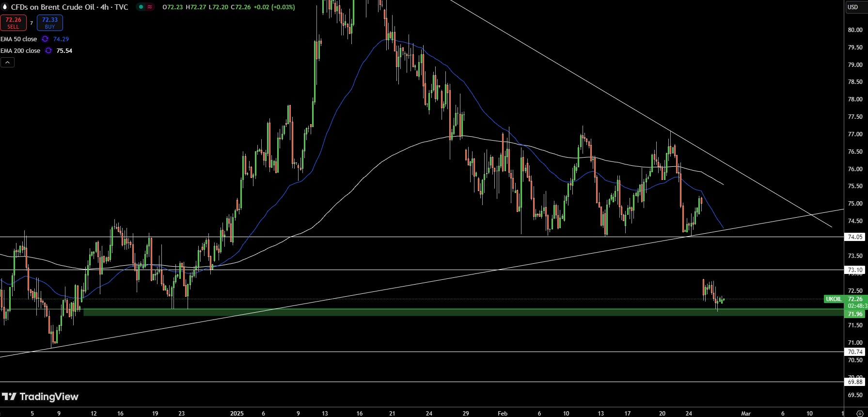Click the 72.33 BUY button
The height and width of the screenshot is (417, 868).
coord(50,23)
